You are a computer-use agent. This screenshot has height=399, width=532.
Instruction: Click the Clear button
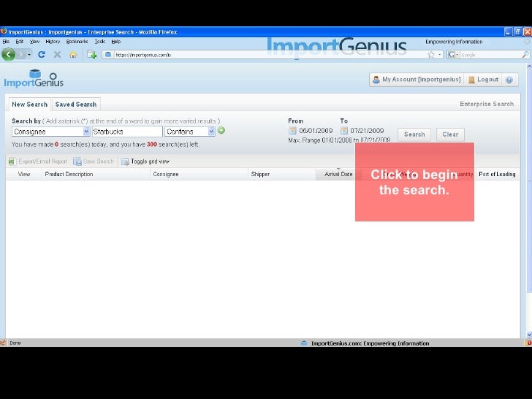click(x=450, y=134)
